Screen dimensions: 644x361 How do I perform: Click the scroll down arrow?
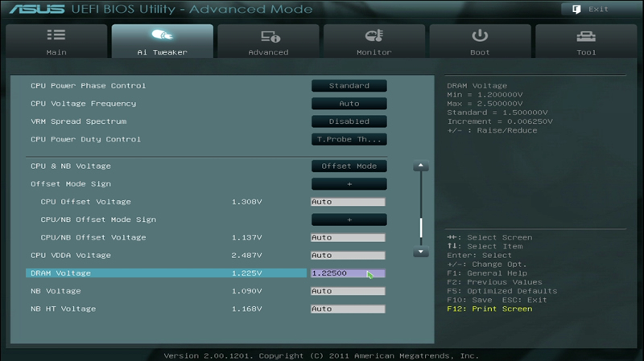[420, 252]
